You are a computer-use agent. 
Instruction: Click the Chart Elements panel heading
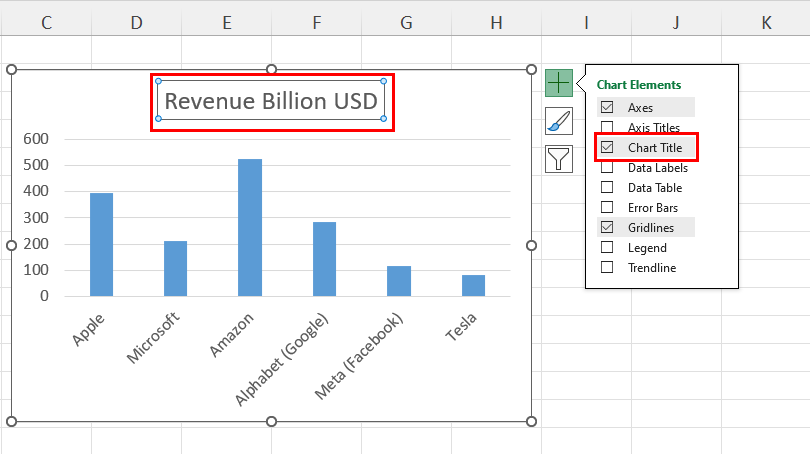pos(639,85)
